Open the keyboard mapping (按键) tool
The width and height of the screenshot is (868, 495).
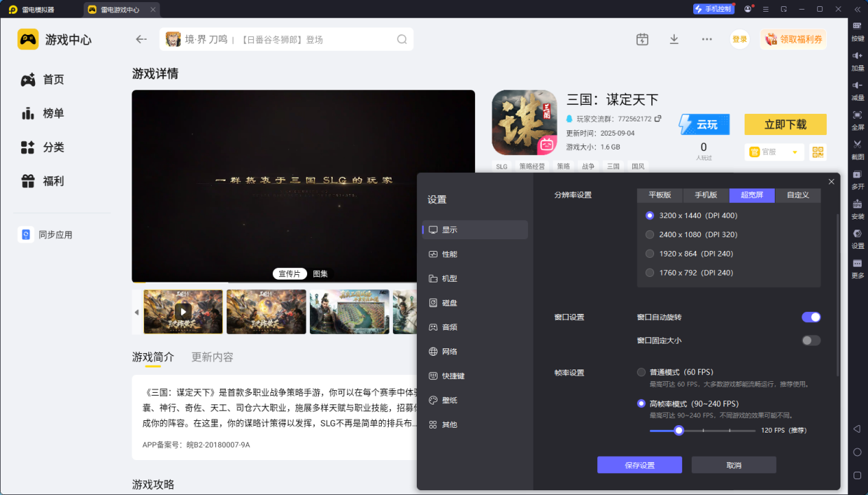click(x=857, y=26)
